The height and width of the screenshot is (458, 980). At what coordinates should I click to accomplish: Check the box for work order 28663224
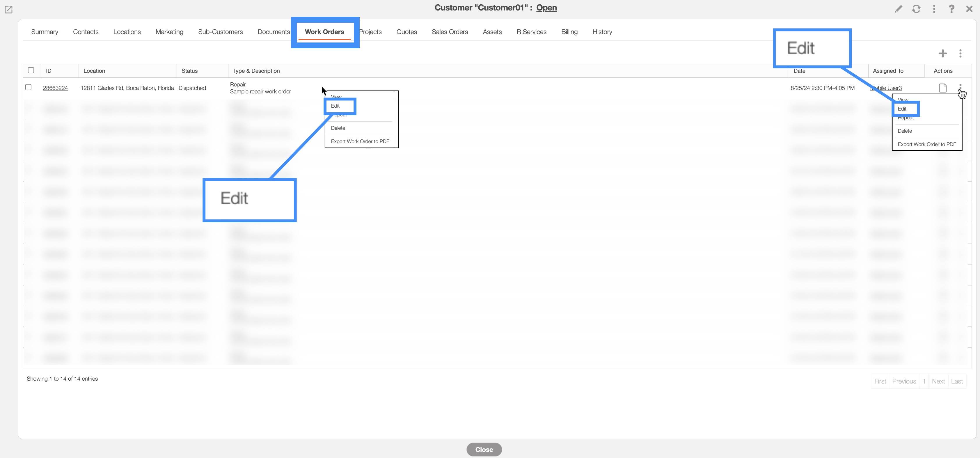click(29, 87)
